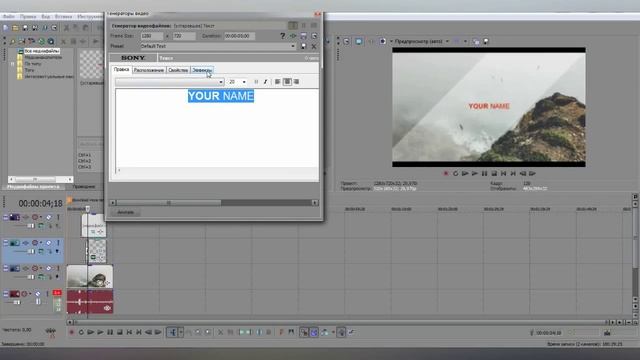
Task: Select the normal edit tool
Action: point(173,332)
